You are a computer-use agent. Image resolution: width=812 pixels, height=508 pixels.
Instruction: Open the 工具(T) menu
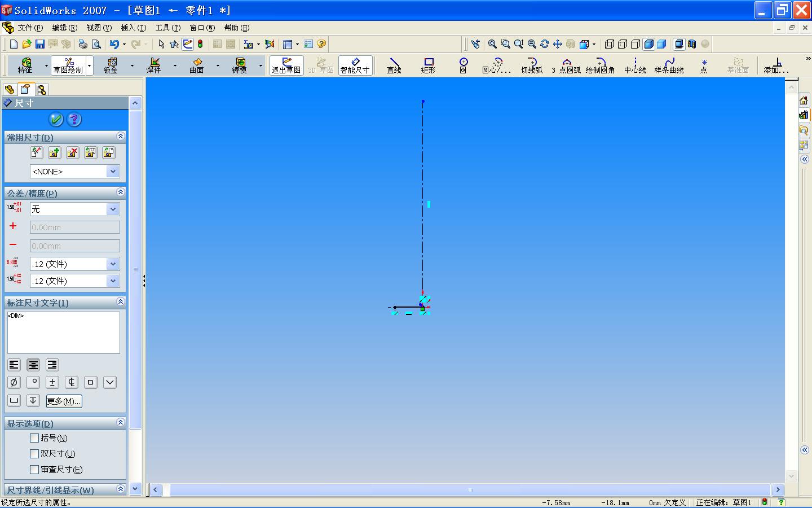coord(168,28)
